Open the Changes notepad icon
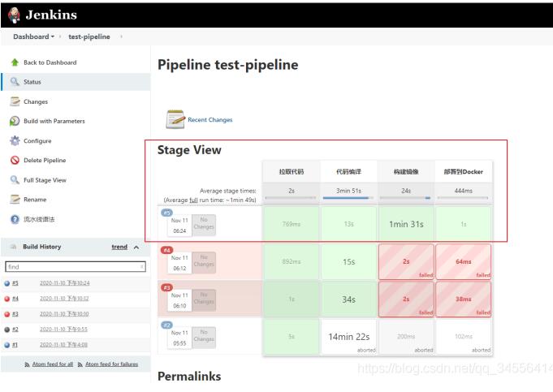The width and height of the screenshot is (553, 392). tap(15, 101)
